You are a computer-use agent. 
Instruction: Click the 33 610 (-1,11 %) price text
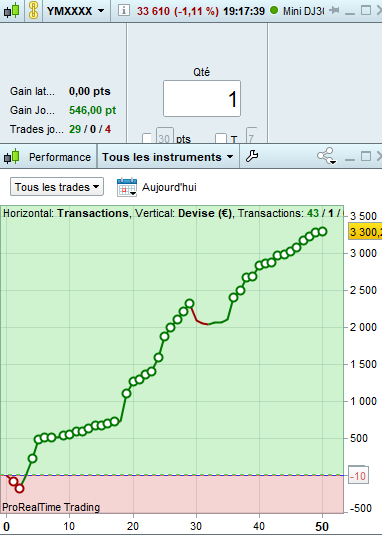(177, 11)
